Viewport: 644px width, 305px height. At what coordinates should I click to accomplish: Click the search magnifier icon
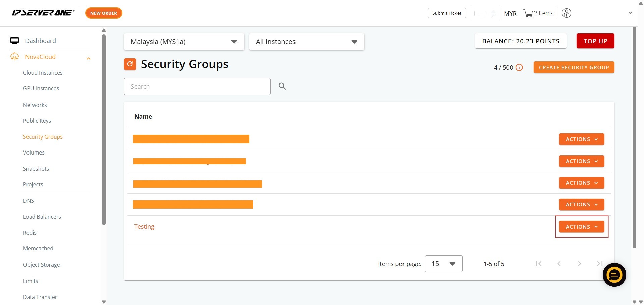[282, 86]
